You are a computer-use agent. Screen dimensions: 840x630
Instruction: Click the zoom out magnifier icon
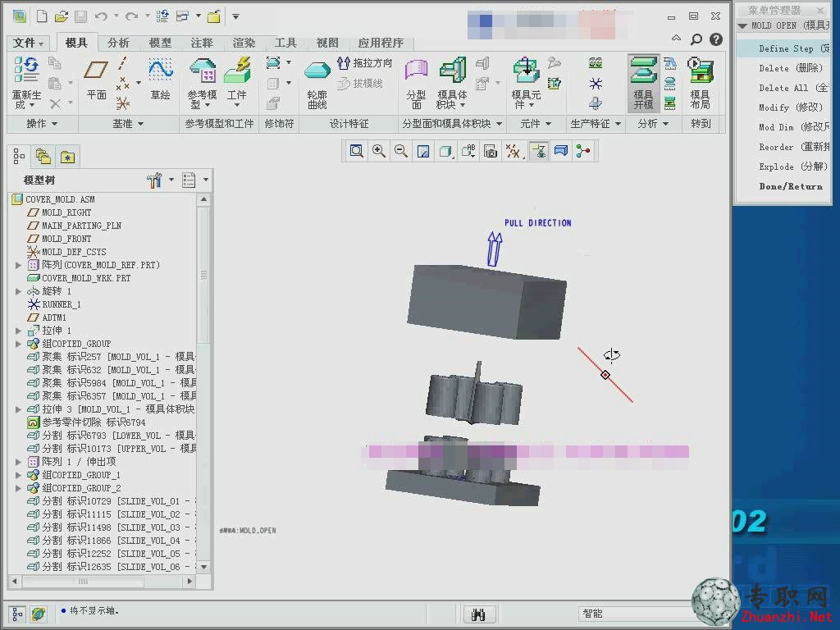[400, 151]
